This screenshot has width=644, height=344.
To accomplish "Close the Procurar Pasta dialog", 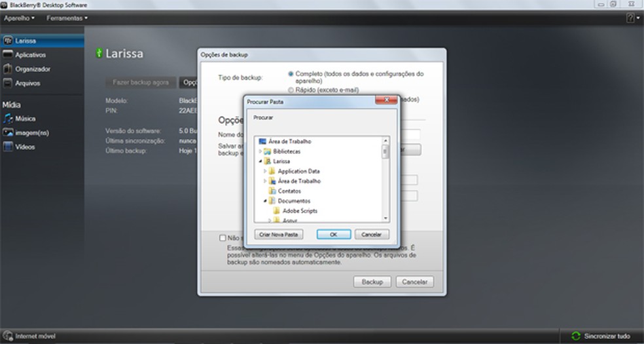I will tap(386, 100).
